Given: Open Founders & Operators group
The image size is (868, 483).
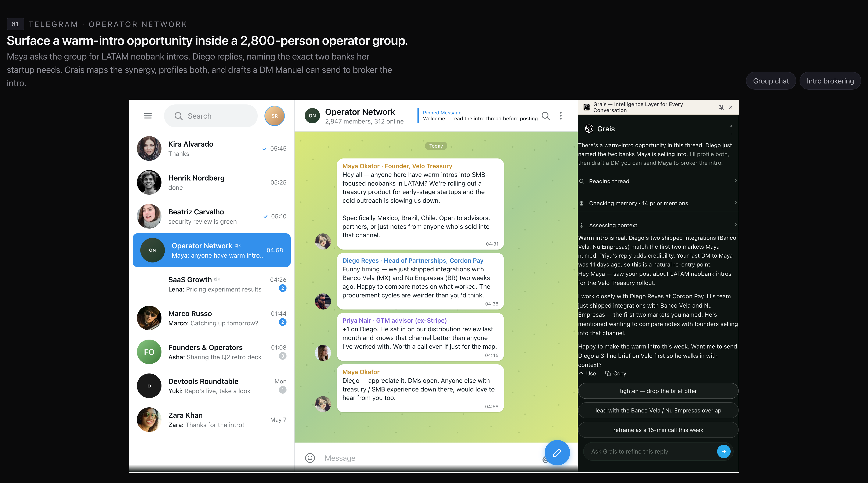Looking at the screenshot, I should [212, 352].
